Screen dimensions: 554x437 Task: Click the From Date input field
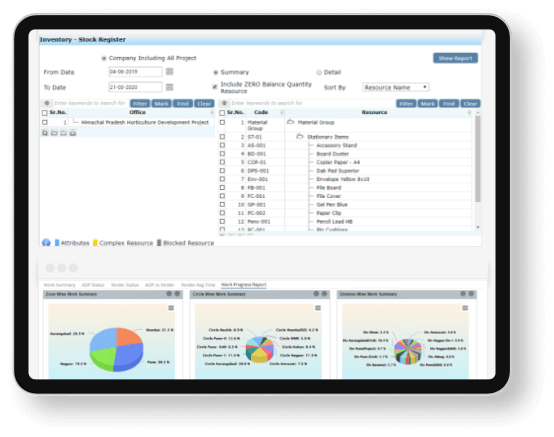(x=136, y=72)
